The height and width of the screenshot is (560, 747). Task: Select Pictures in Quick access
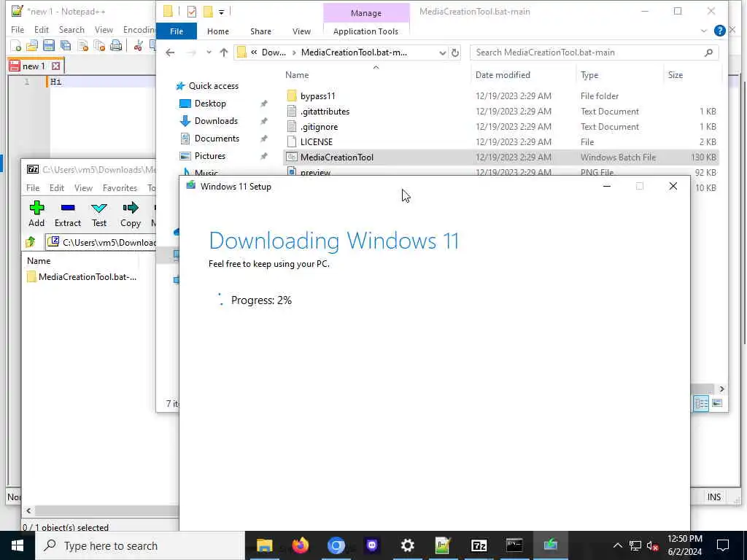[x=209, y=156]
